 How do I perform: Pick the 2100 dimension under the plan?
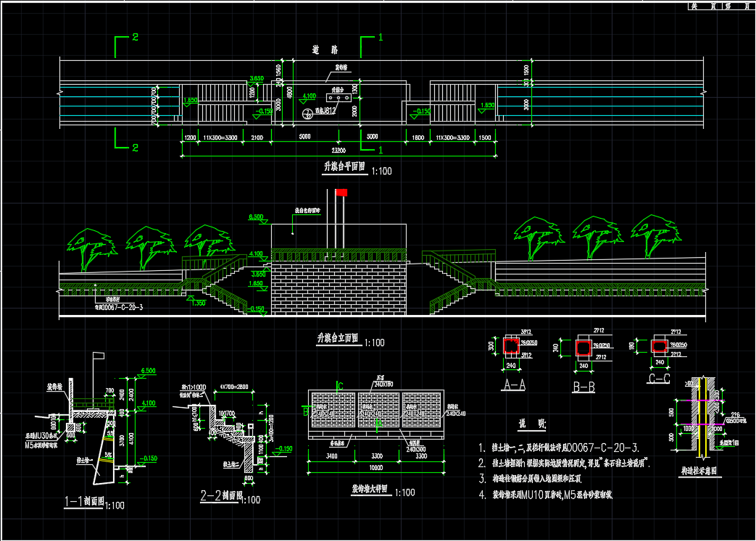click(257, 138)
